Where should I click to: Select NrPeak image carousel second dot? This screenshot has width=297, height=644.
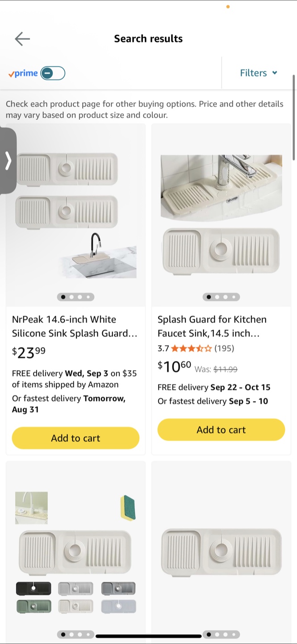click(71, 297)
